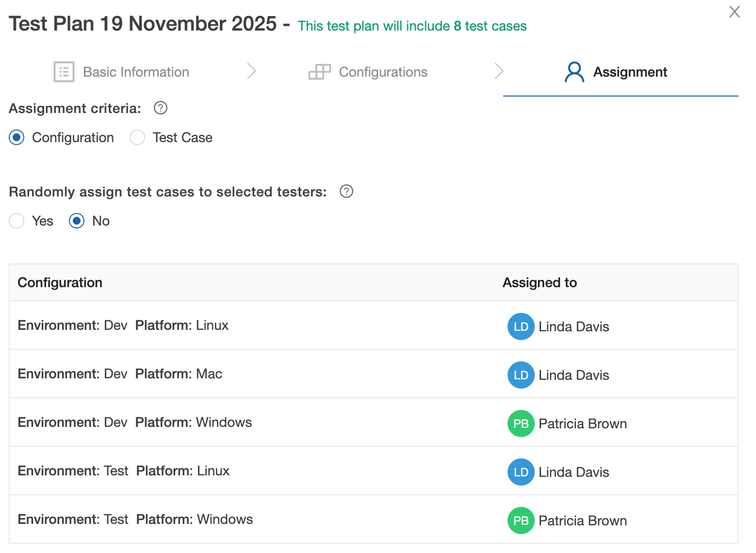The image size is (756, 553).
Task: Enable random assignment by selecting Yes
Action: [16, 221]
